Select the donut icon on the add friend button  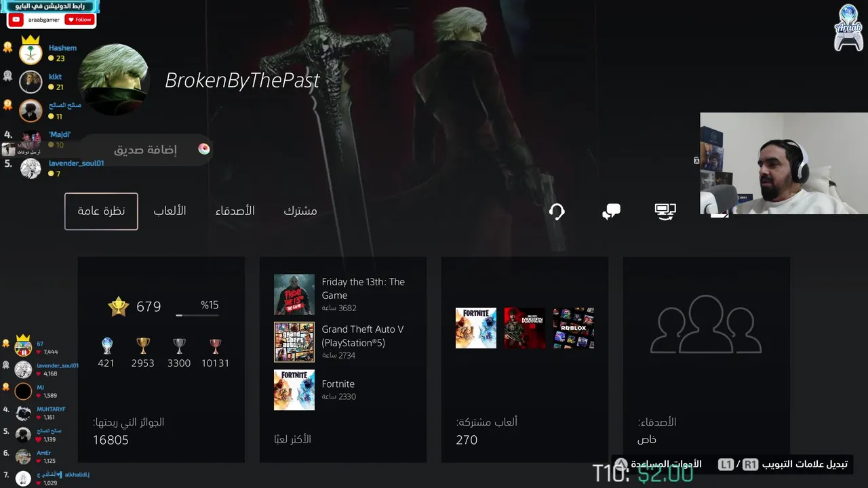pos(204,149)
